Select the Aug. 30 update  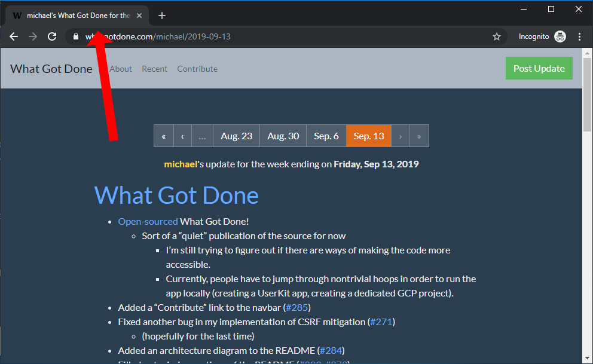click(x=283, y=136)
